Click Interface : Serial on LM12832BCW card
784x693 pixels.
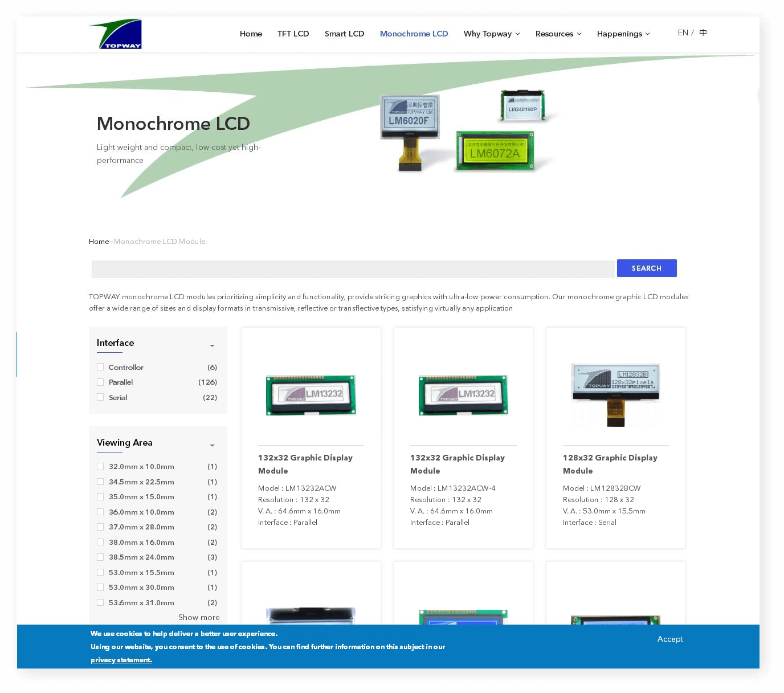click(x=589, y=523)
